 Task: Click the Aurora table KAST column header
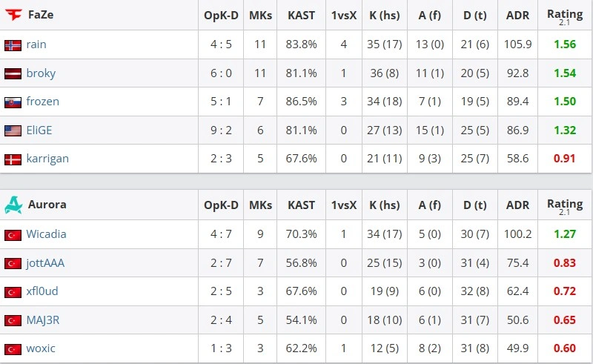pos(301,205)
